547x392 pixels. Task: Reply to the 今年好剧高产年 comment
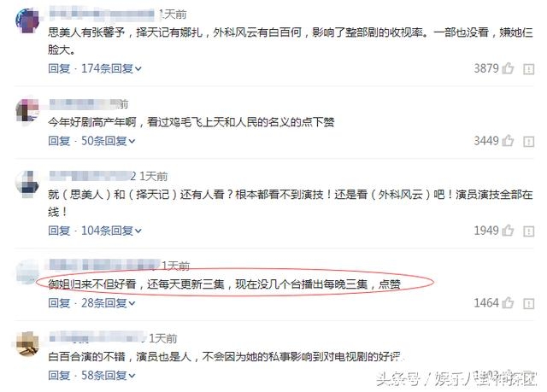[x=59, y=141]
